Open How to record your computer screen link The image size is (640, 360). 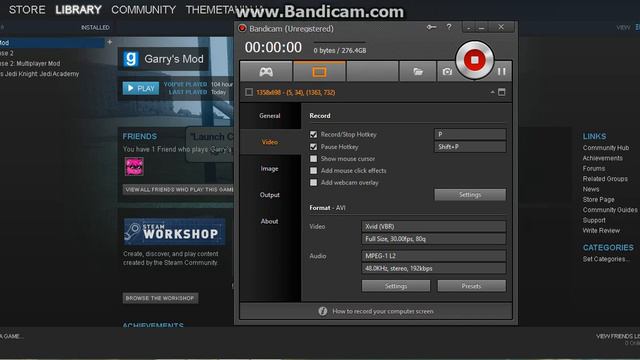click(383, 311)
